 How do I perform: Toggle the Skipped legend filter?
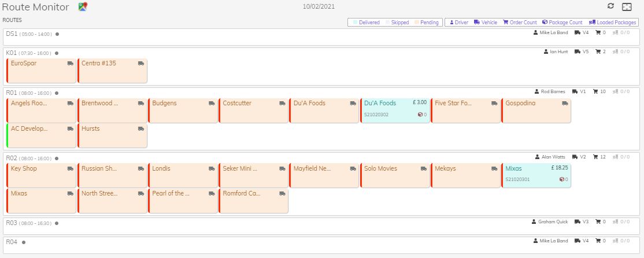click(396, 23)
